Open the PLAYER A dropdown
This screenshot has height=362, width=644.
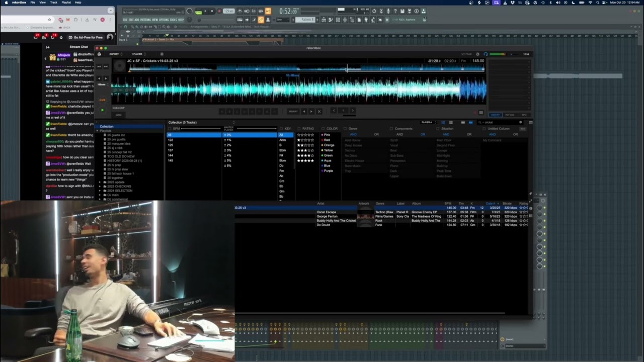point(428,122)
